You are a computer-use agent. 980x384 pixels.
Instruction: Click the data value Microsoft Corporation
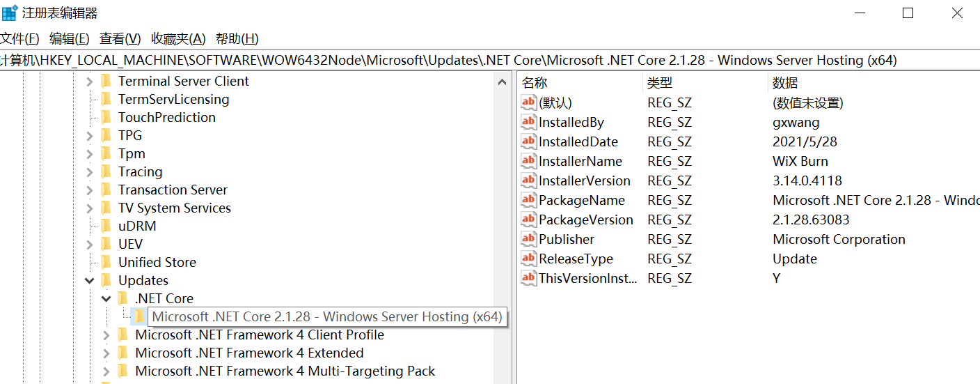pos(839,240)
